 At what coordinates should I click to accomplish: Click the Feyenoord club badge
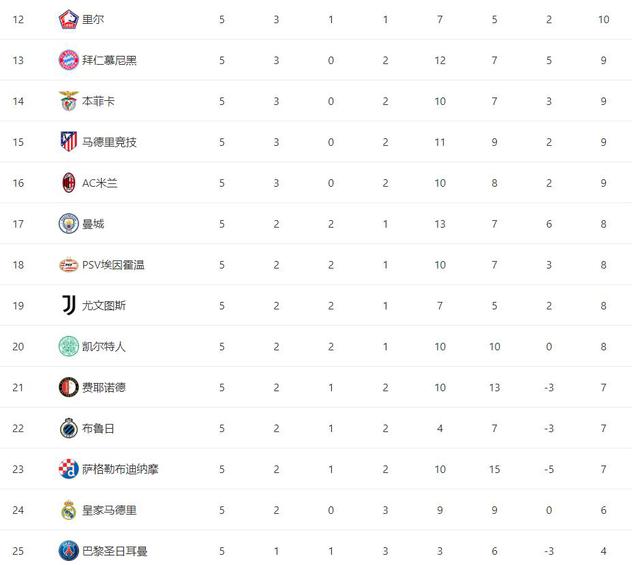coord(68,387)
